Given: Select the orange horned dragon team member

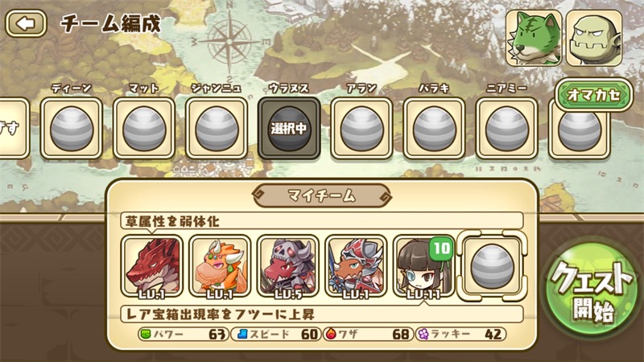Looking at the screenshot, I should 220,266.
